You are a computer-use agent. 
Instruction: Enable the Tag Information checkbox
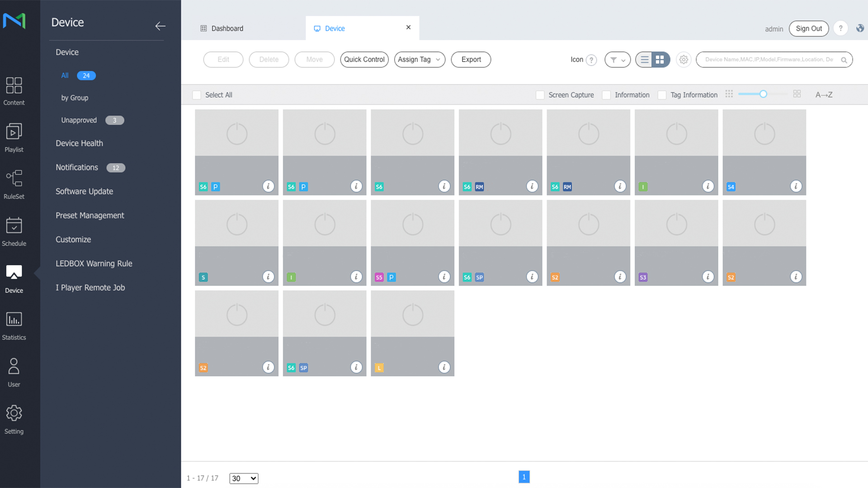click(x=662, y=95)
